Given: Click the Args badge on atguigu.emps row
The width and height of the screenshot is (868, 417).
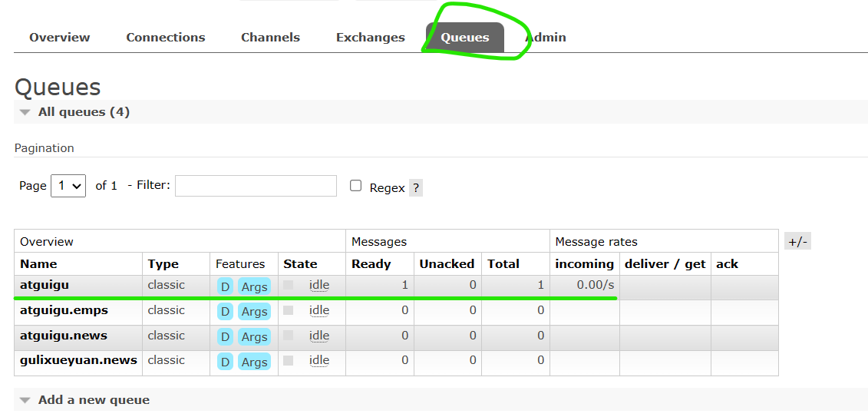Looking at the screenshot, I should [x=254, y=311].
